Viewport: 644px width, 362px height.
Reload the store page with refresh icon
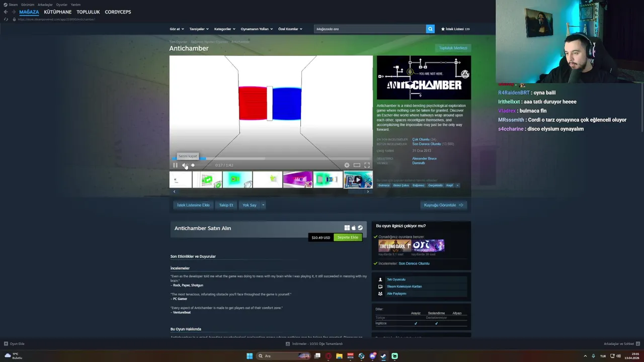6,19
